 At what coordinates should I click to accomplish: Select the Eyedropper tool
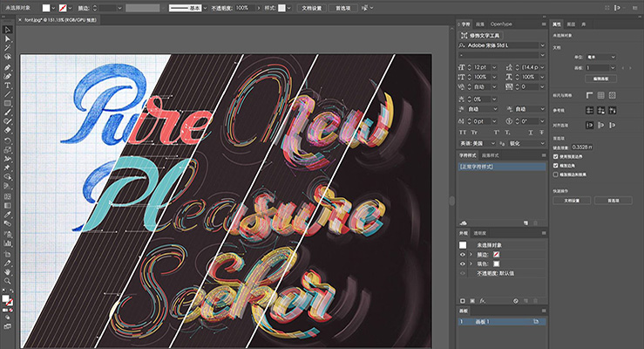click(7, 214)
